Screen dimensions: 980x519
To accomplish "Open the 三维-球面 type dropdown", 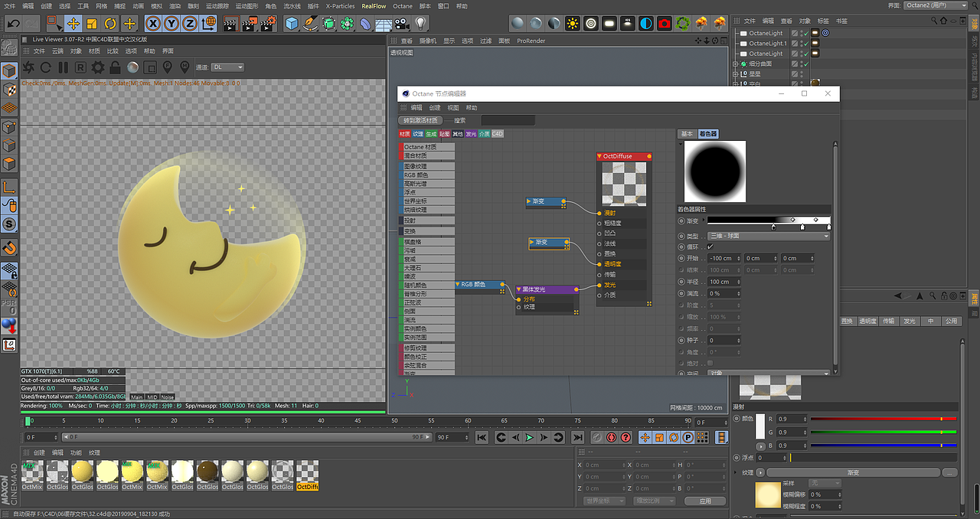I will coord(768,235).
